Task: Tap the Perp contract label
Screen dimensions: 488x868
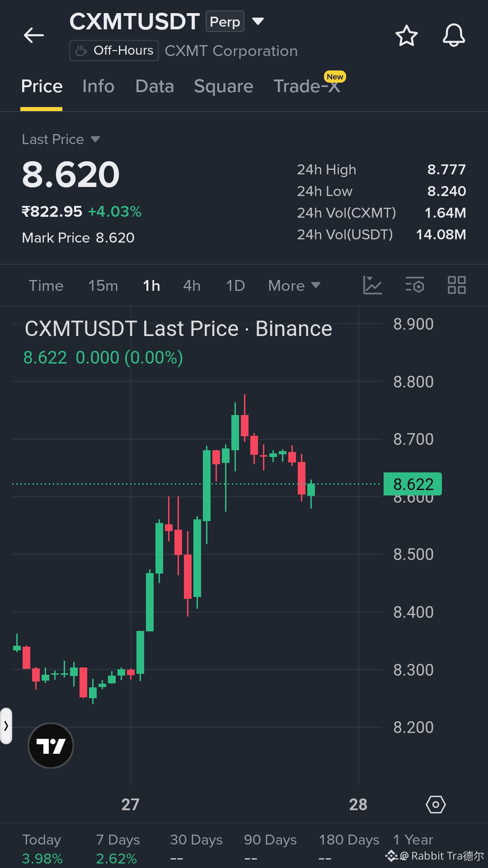Action: [225, 21]
